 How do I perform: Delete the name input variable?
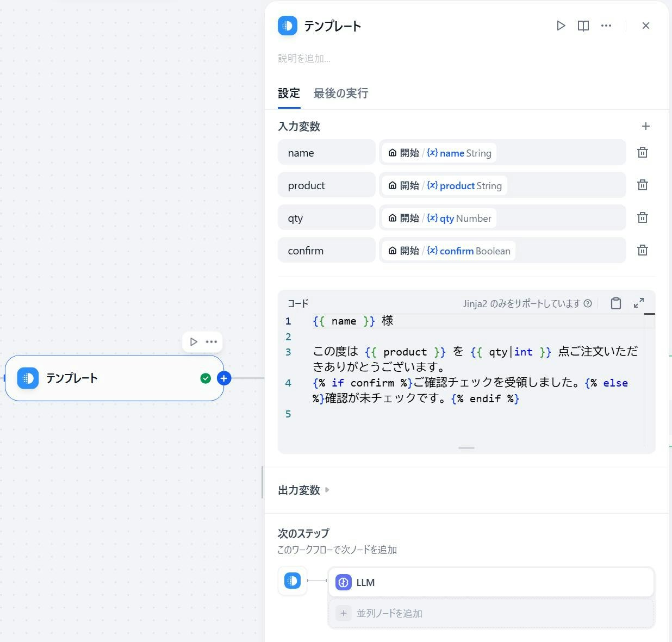(x=643, y=153)
